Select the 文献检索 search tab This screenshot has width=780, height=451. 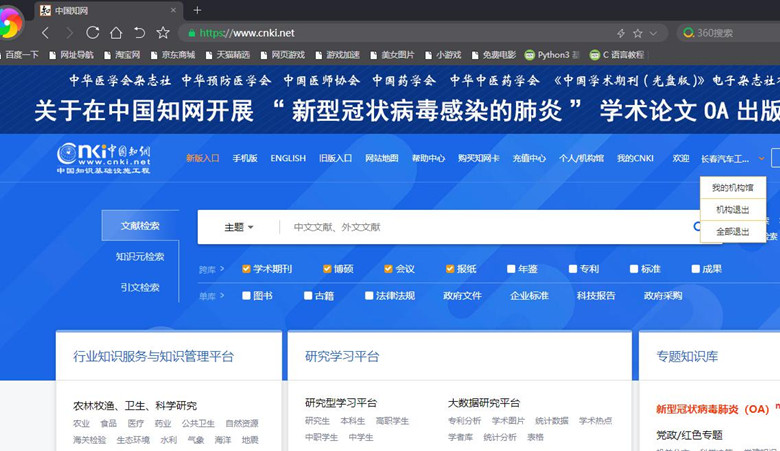tap(140, 225)
